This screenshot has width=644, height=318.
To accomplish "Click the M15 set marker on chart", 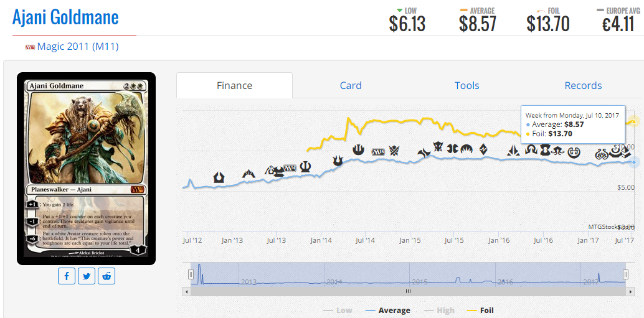I will point(378,152).
